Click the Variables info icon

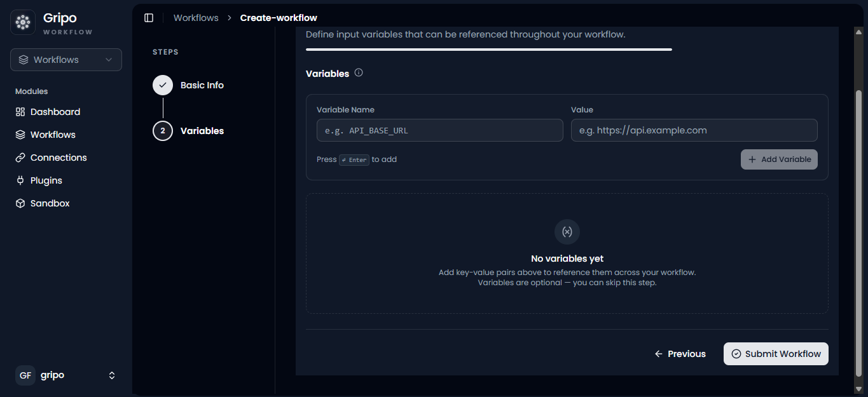coord(359,73)
